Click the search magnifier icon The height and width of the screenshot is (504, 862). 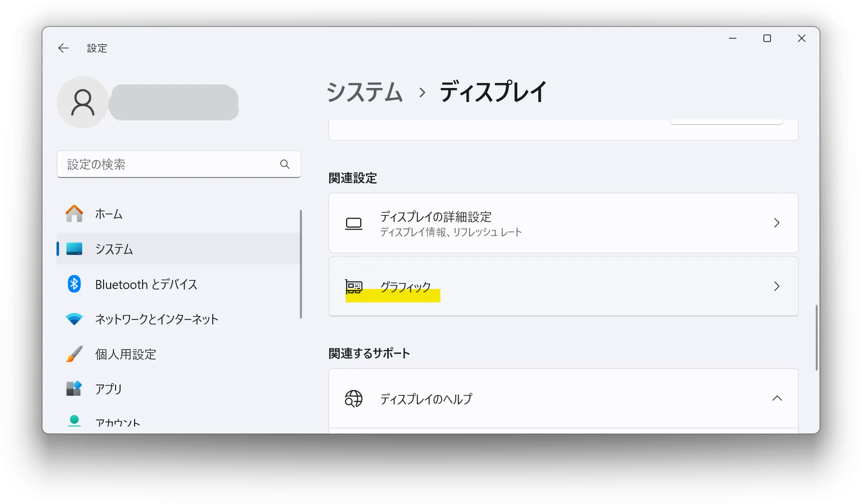click(x=285, y=164)
